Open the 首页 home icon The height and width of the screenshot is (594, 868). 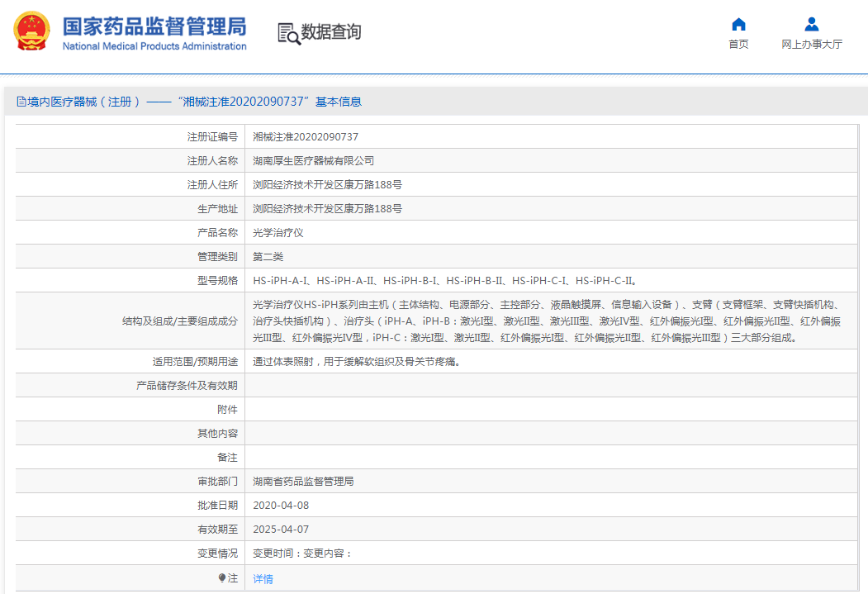(738, 24)
